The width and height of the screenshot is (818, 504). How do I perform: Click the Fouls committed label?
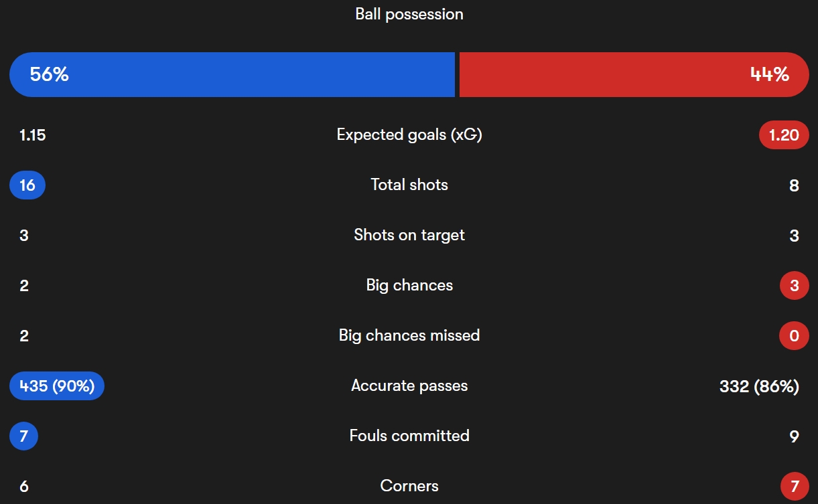point(409,436)
